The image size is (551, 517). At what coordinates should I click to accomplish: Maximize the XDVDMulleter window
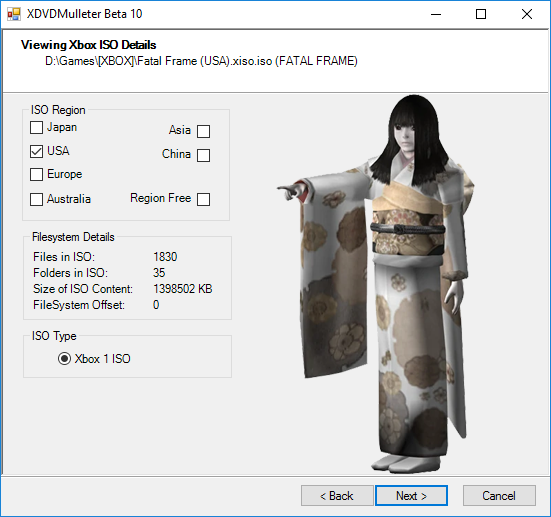click(x=481, y=14)
